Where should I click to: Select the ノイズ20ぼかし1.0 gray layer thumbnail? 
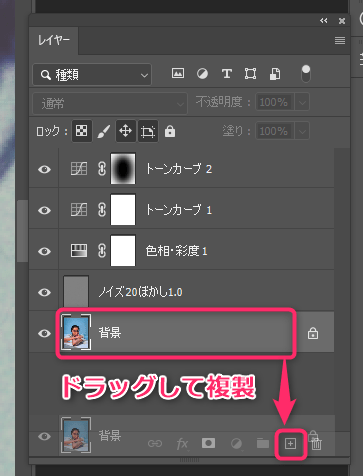click(76, 291)
